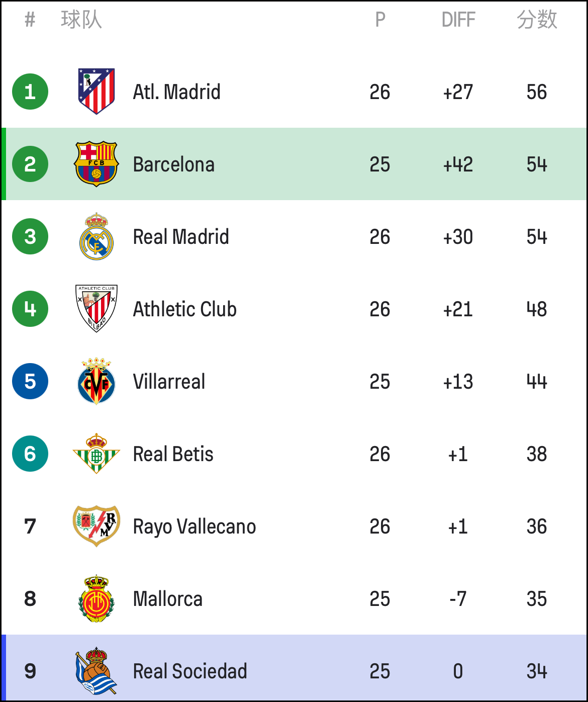The width and height of the screenshot is (588, 702).
Task: Click the FC Barcelona crest
Action: point(96,164)
